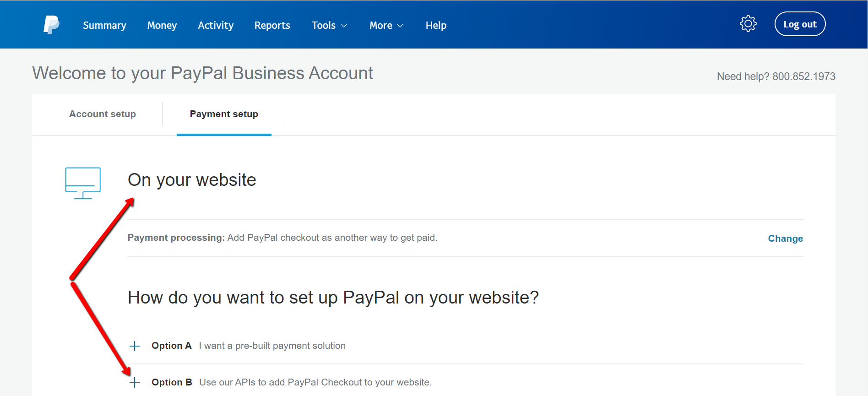Open the Money menu item
Image resolution: width=868 pixels, height=396 pixels.
click(x=162, y=25)
